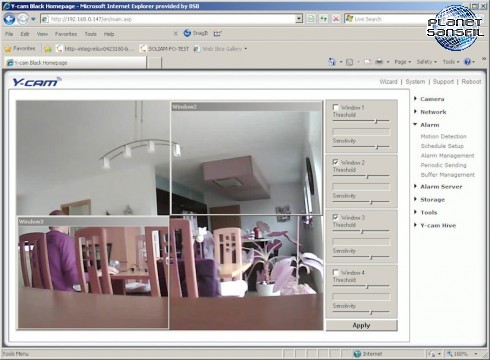The height and width of the screenshot is (360, 490).
Task: Open the Schedule Setup link
Action: (442, 146)
